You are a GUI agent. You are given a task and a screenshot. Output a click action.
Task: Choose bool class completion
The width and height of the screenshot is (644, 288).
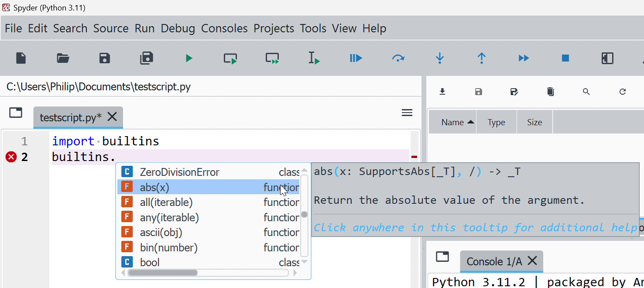click(x=209, y=262)
